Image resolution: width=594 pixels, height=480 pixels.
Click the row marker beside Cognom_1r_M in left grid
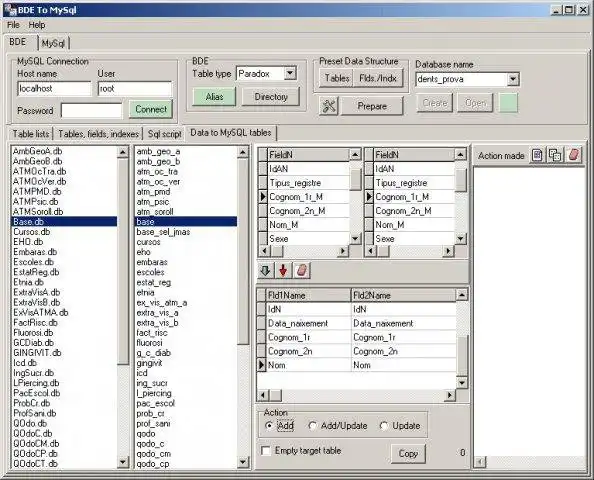[263, 197]
